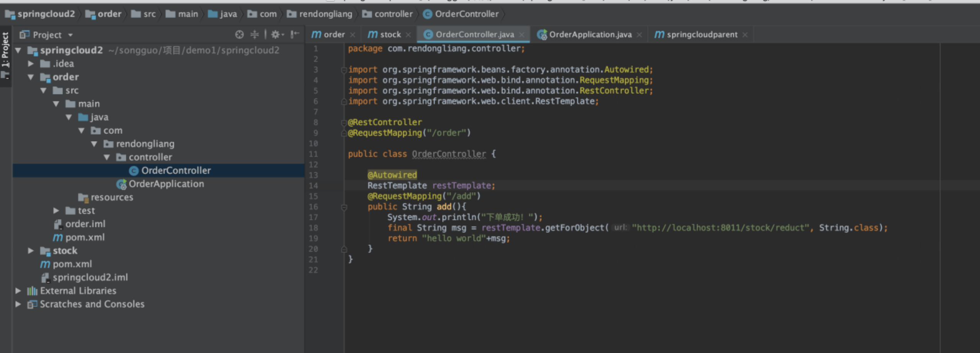Viewport: 980px width, 353px height.
Task: Expand the stock module folder
Action: 31,251
